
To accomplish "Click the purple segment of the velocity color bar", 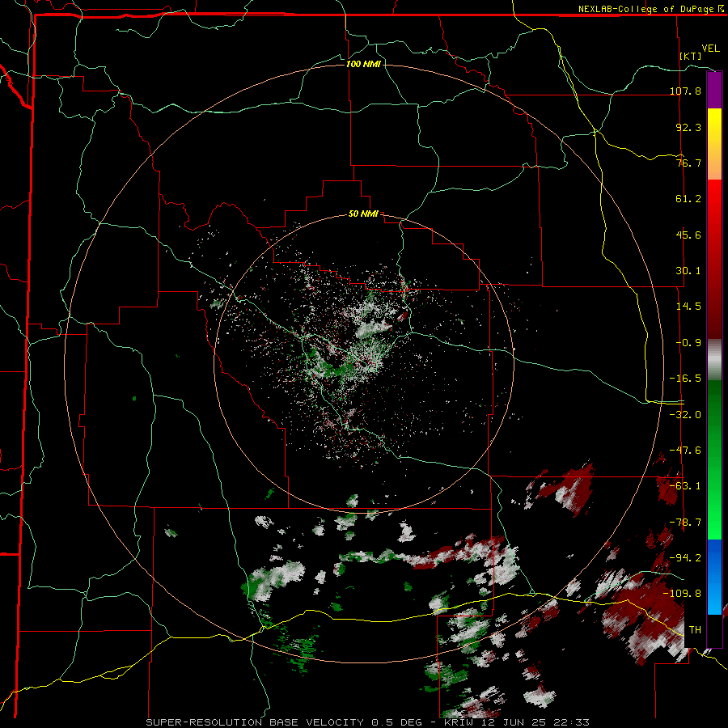I will coord(714,90).
